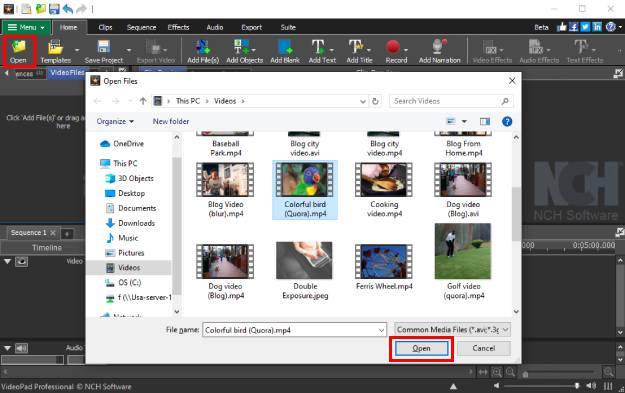
Task: Click the Add Narration microphone icon
Action: [x=439, y=47]
